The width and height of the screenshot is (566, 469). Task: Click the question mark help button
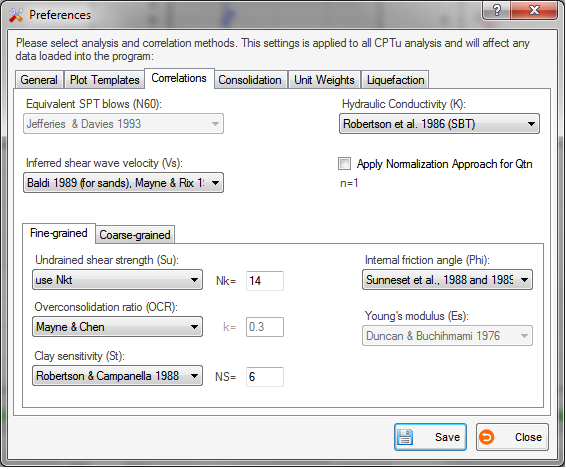[496, 10]
